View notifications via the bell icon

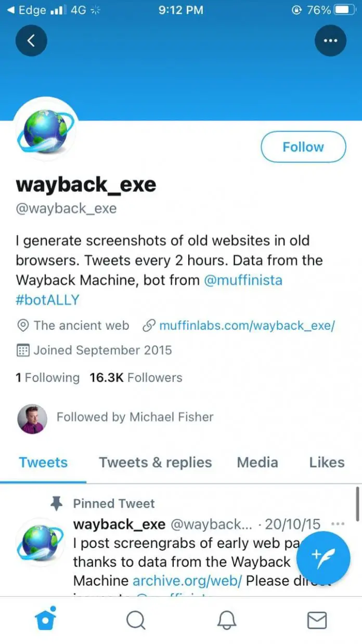click(226, 620)
